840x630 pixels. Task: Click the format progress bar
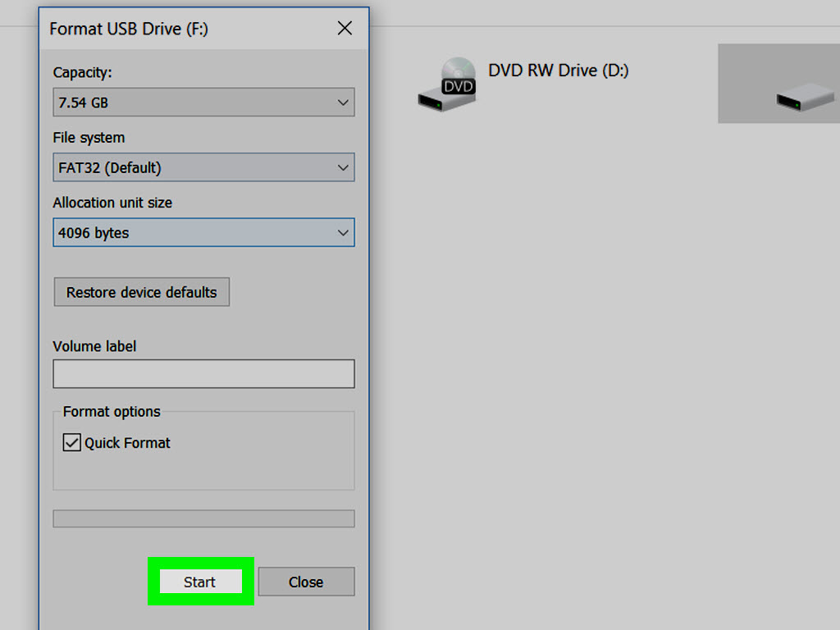203,518
